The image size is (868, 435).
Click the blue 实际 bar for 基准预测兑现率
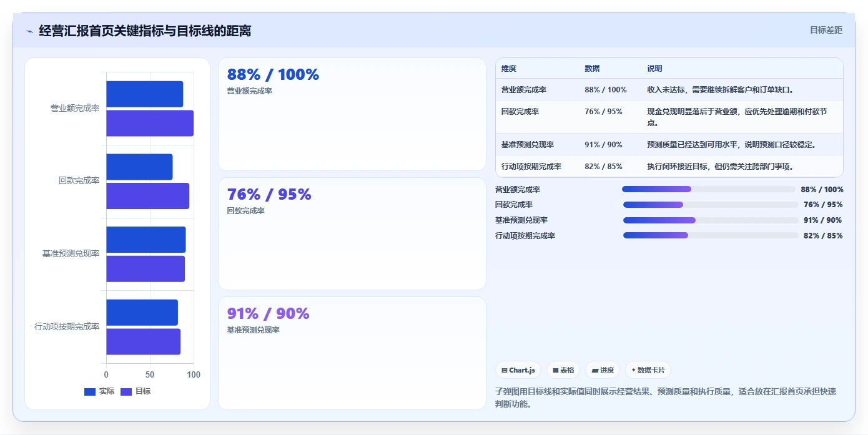coord(146,240)
